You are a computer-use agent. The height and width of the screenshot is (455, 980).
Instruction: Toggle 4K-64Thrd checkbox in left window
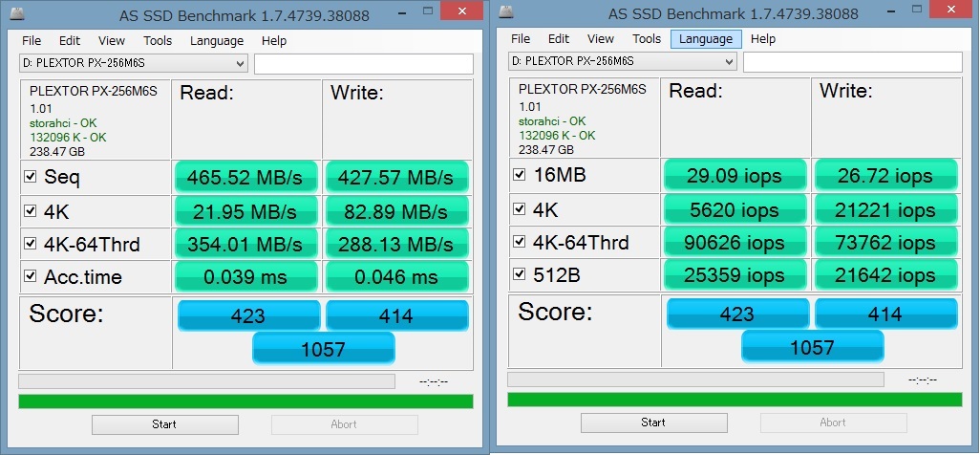click(x=30, y=244)
